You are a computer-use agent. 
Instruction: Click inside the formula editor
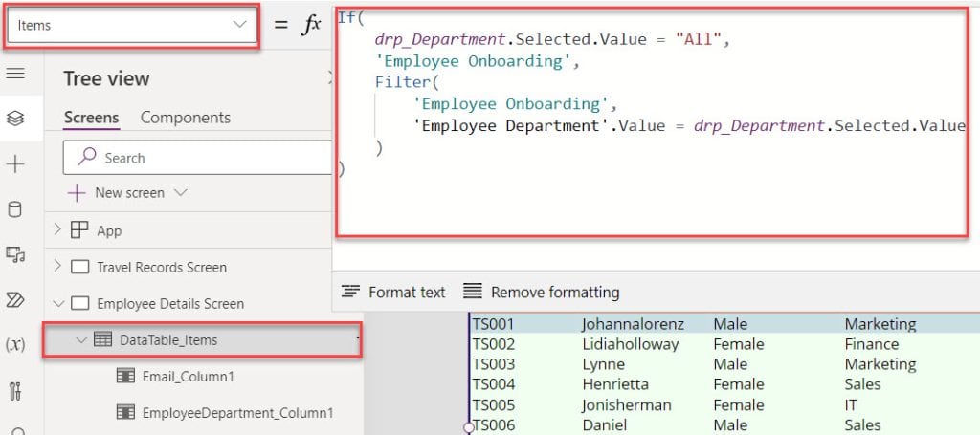coord(652,122)
